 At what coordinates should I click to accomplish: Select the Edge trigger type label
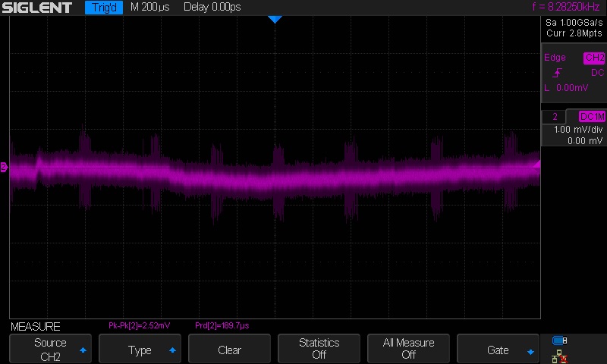(555, 58)
